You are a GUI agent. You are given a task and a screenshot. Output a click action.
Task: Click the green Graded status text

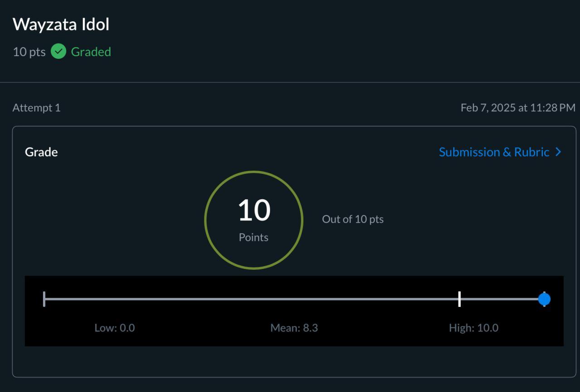pos(91,52)
